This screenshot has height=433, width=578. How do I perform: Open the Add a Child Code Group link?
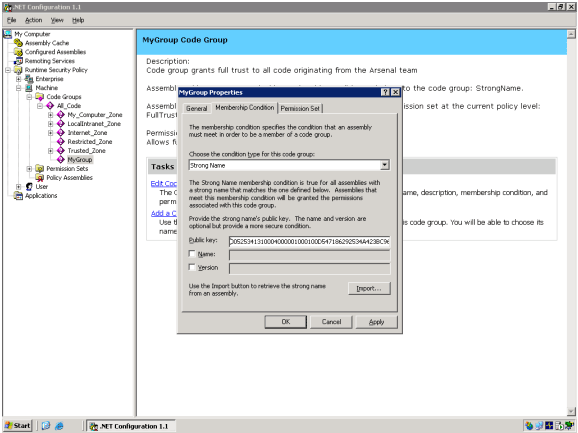coord(164,213)
